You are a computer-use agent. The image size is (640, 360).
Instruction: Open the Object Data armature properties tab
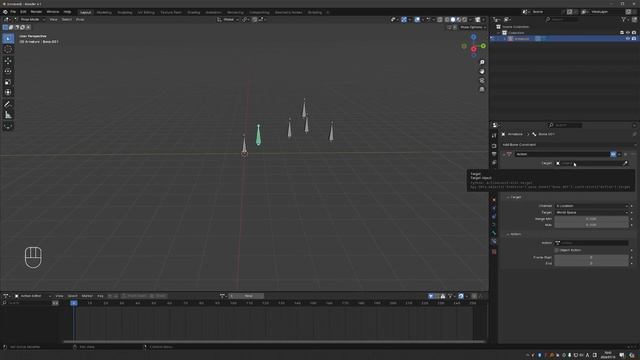coord(494,224)
